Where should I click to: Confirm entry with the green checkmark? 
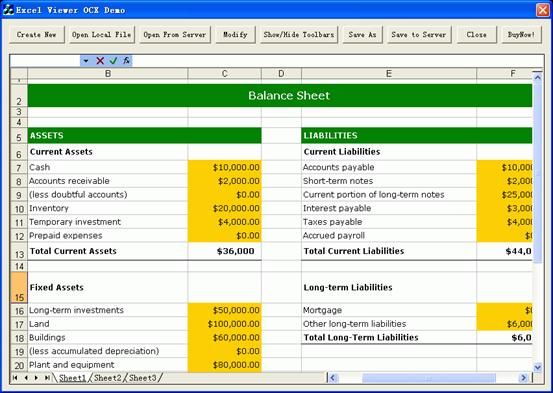[x=113, y=61]
